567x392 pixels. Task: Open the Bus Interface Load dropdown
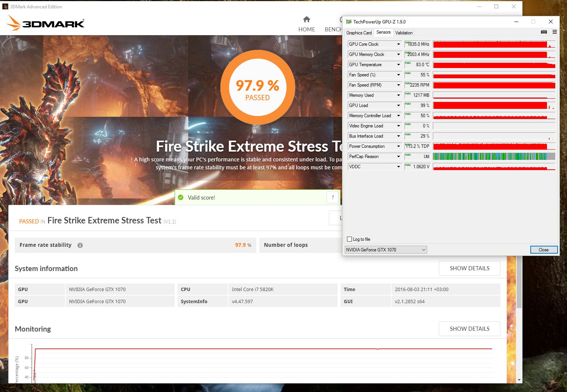click(398, 136)
